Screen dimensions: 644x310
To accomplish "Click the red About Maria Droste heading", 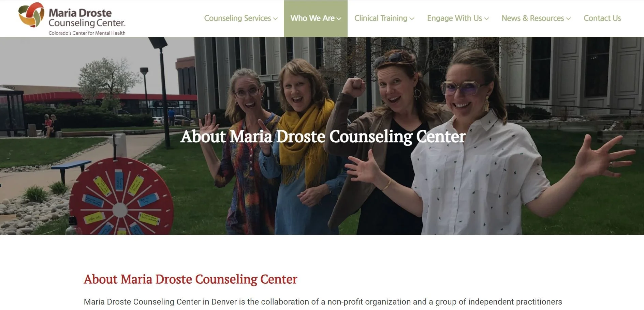I will click(x=190, y=279).
